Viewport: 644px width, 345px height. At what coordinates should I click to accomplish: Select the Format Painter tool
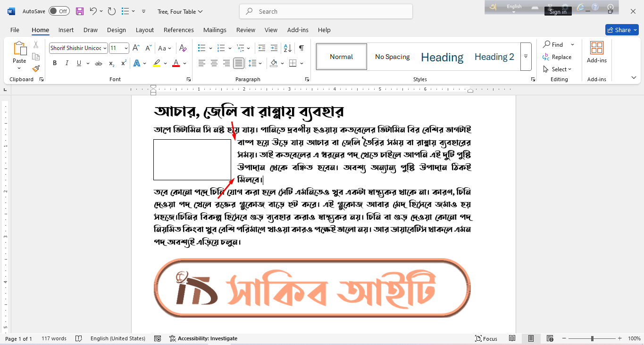point(36,68)
